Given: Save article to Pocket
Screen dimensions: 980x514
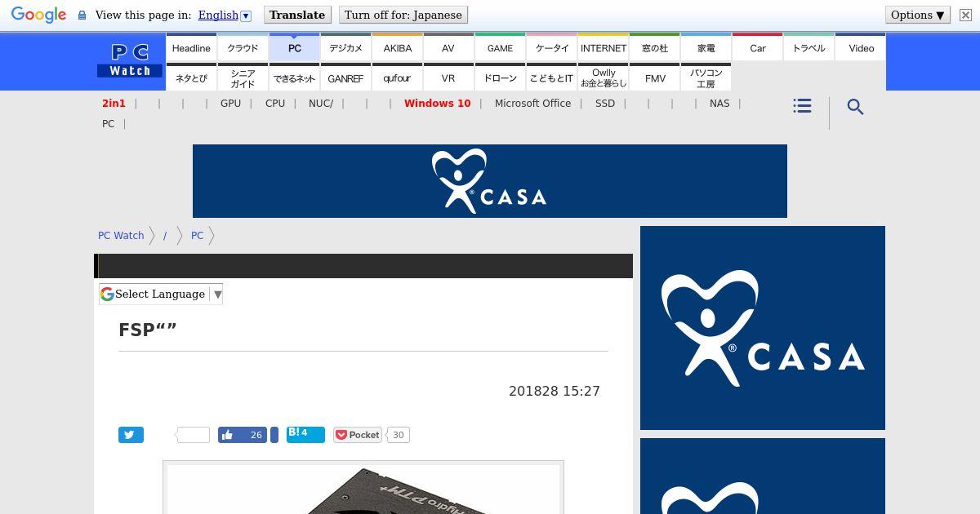Looking at the screenshot, I should (x=358, y=435).
